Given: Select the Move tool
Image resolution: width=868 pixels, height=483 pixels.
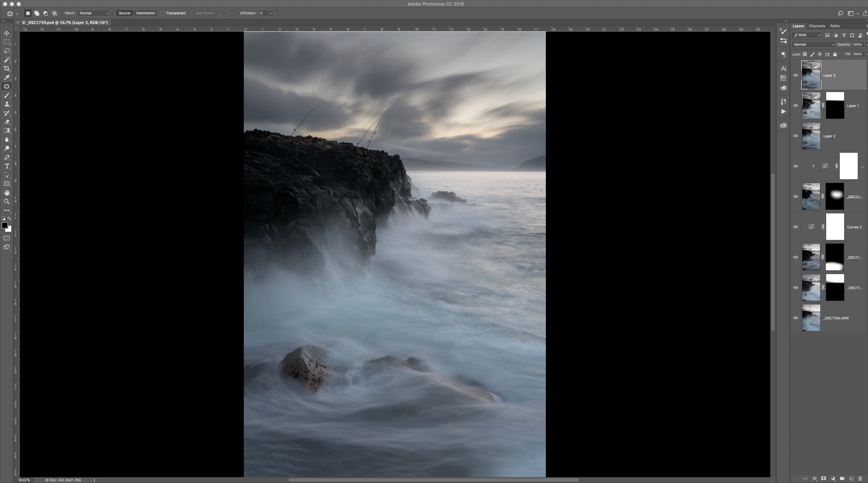Looking at the screenshot, I should click(7, 33).
